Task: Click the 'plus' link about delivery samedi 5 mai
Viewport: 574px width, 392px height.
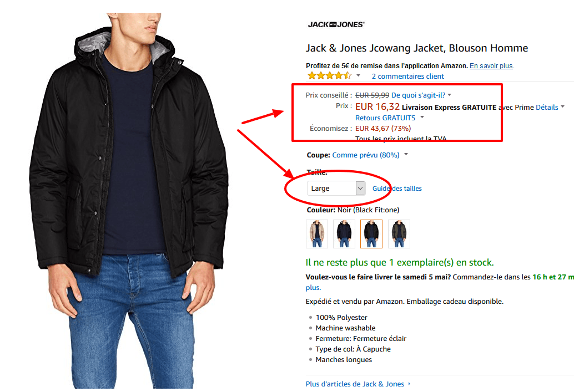Action: [313, 287]
